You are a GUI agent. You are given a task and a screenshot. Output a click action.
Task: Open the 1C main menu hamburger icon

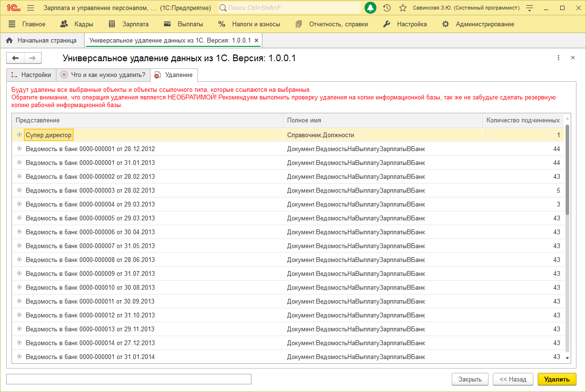point(31,8)
